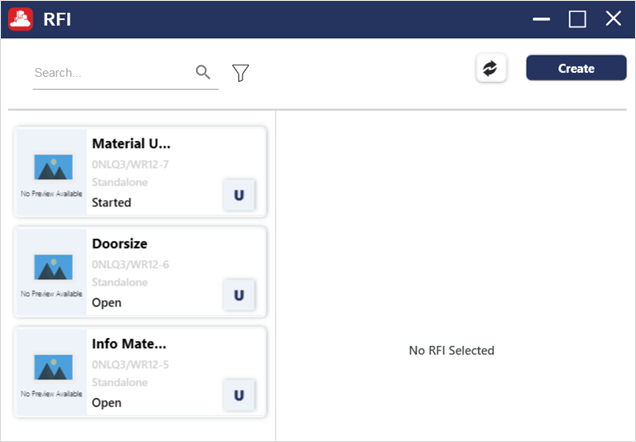Open the filter funnel icon
The height and width of the screenshot is (442, 636).
(x=240, y=73)
